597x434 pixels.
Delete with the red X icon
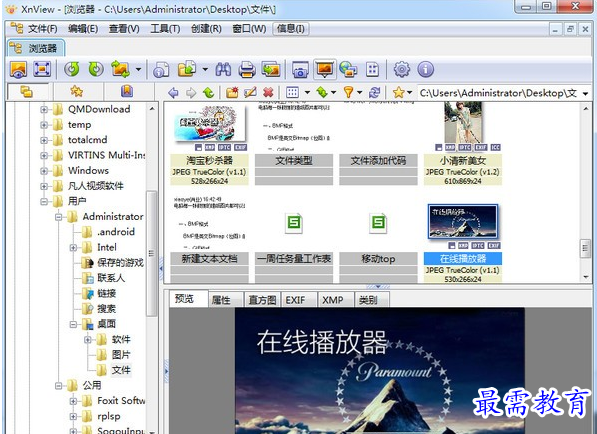[x=268, y=93]
